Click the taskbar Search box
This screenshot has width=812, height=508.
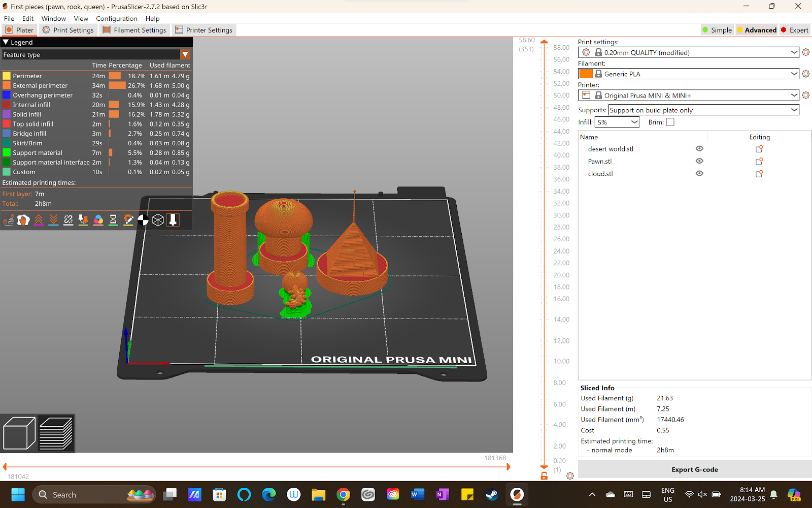(94, 494)
